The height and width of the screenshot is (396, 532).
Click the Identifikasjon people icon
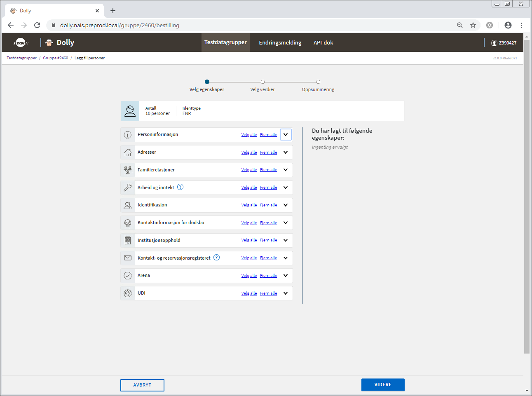[128, 205]
